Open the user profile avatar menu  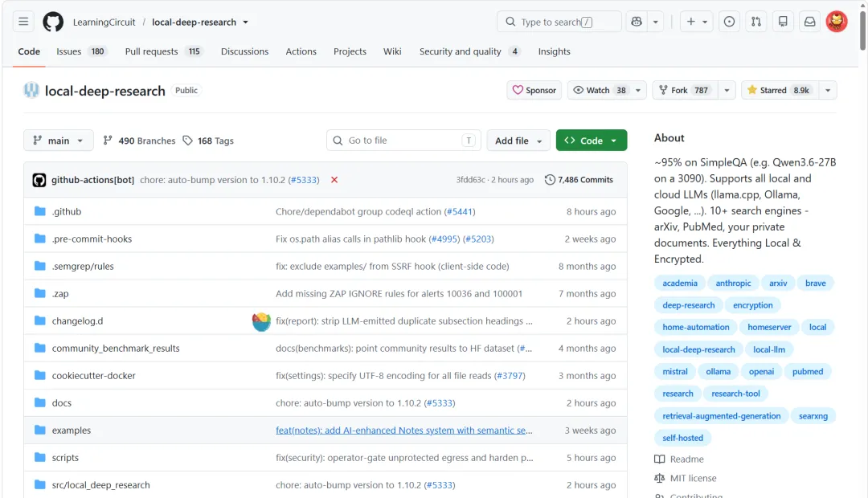(837, 22)
